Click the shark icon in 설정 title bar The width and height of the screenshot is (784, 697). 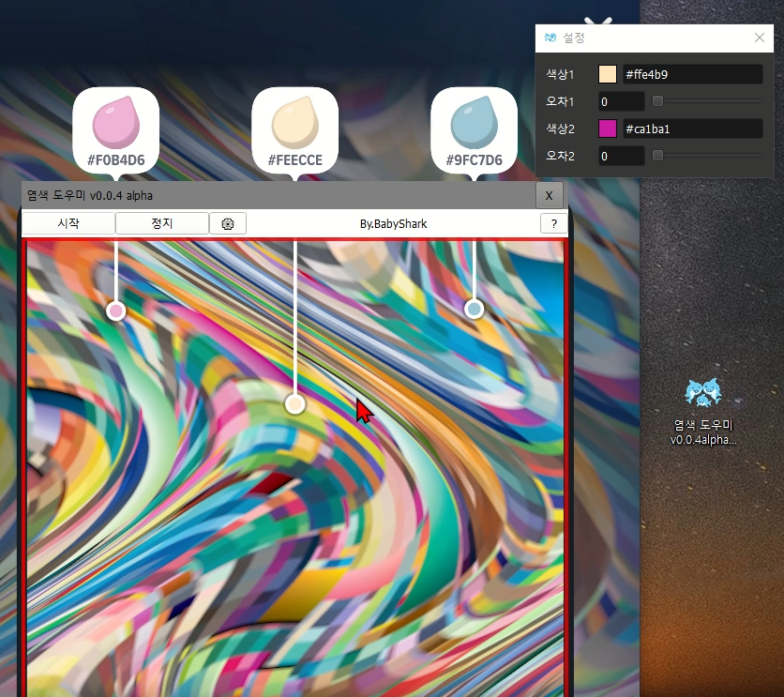550,38
